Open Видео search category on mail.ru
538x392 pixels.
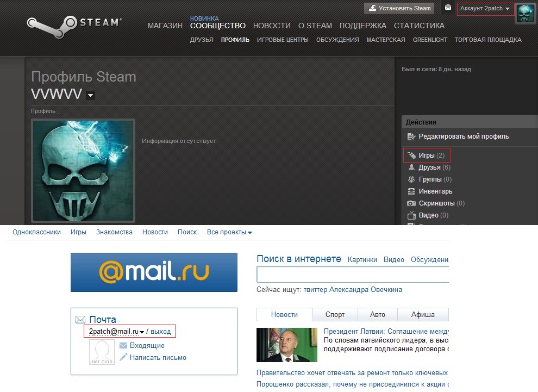pyautogui.click(x=393, y=259)
